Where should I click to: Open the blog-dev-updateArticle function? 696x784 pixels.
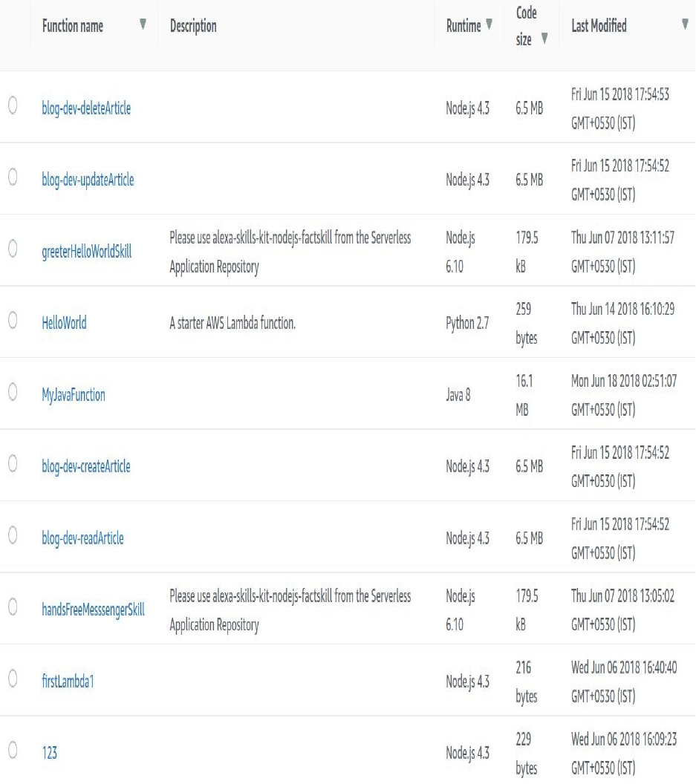(x=88, y=180)
